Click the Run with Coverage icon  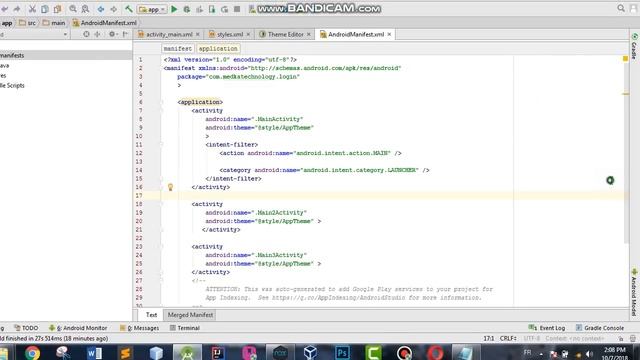click(x=200, y=9)
